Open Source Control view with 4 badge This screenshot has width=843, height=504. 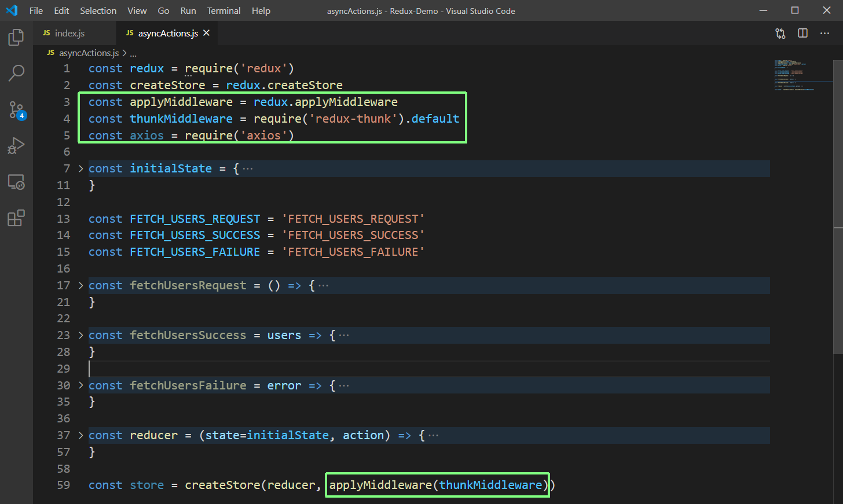[x=17, y=110]
